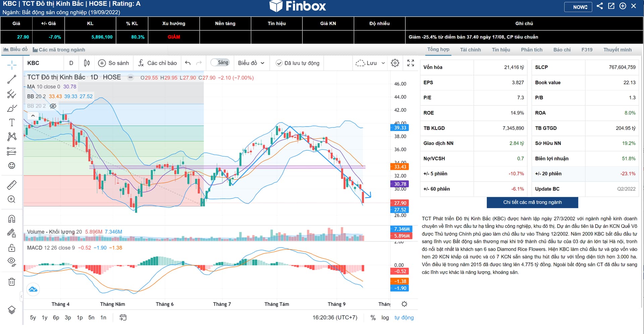Viewport: 644px width, 334px height.
Task: Choose the text annotation tool
Action: point(12,123)
